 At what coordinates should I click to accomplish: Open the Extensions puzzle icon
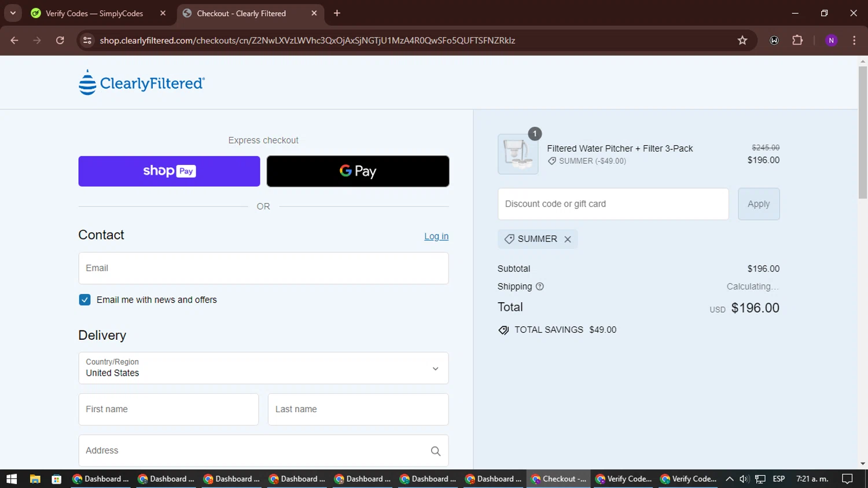(797, 41)
